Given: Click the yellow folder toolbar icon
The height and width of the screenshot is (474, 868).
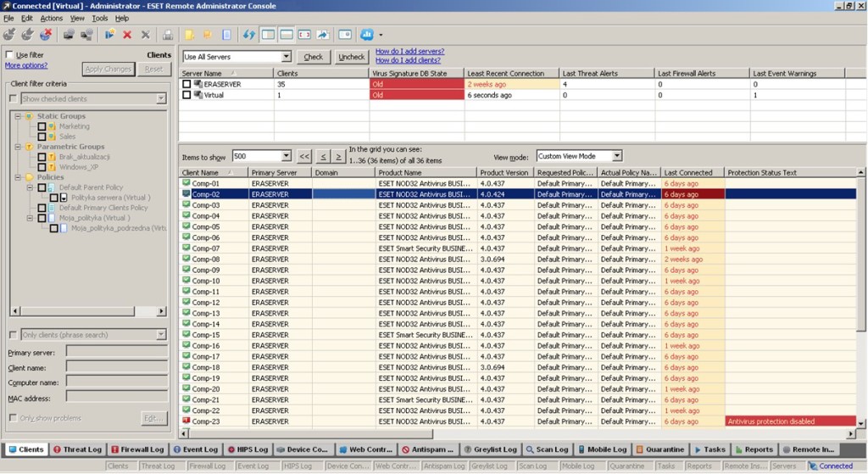Looking at the screenshot, I should [189, 35].
